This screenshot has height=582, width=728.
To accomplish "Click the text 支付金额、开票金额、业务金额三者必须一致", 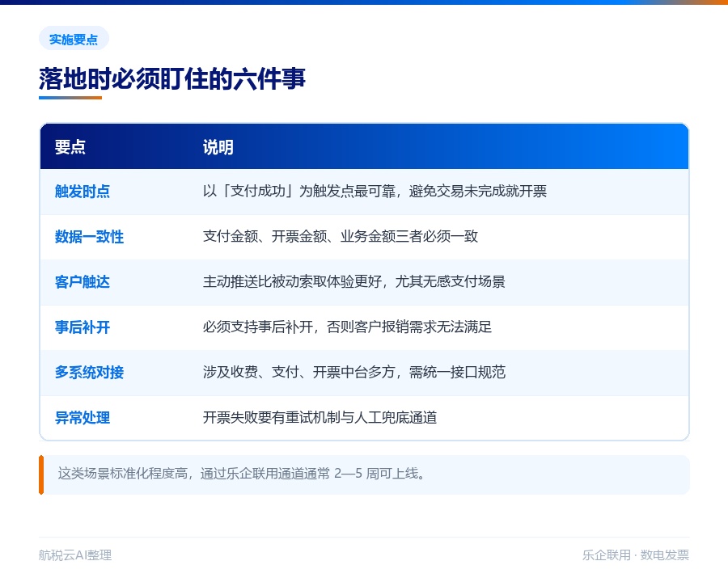I will pos(341,236).
